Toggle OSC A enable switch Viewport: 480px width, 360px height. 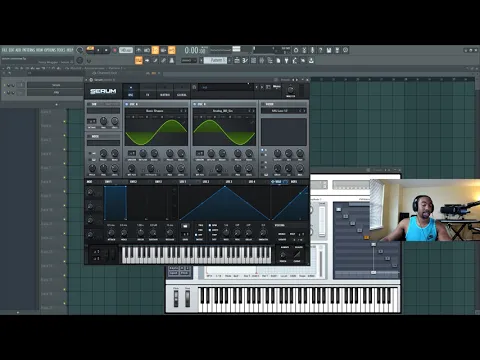coord(127,104)
